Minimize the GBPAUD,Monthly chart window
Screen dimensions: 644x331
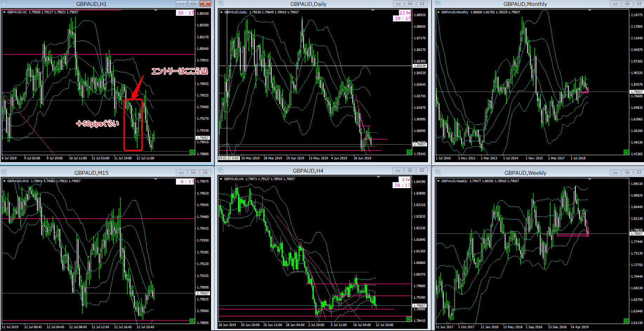tap(615, 4)
